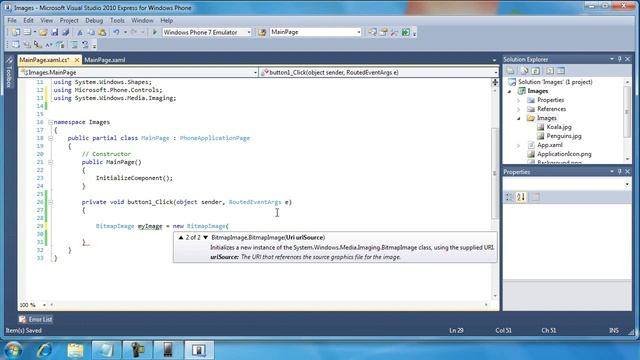
Task: Open the 100 % zoom level dropdown
Action: tap(44, 305)
